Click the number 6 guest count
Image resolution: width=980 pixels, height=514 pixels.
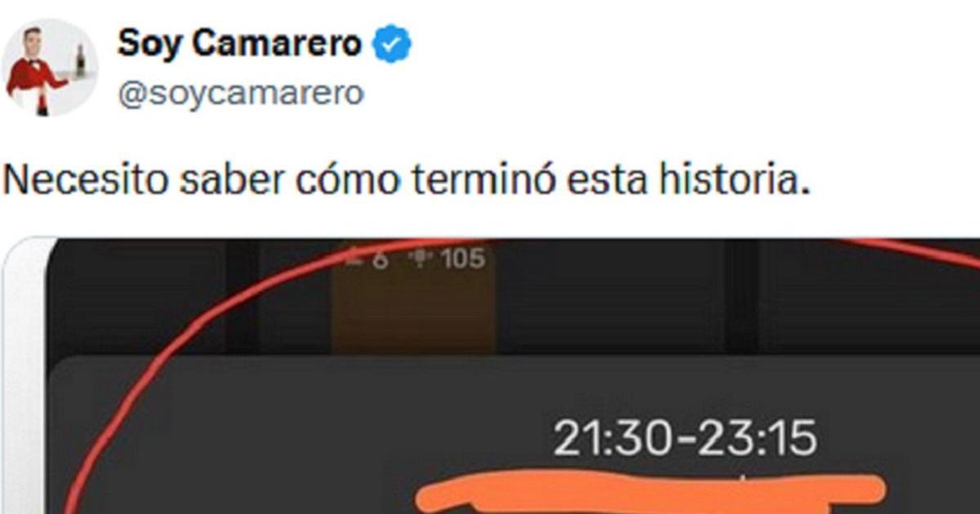[x=380, y=259]
